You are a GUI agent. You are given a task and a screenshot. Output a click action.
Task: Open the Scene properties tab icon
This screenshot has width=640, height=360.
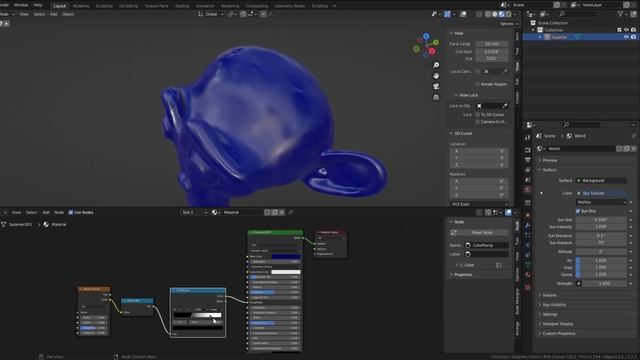coord(528,180)
